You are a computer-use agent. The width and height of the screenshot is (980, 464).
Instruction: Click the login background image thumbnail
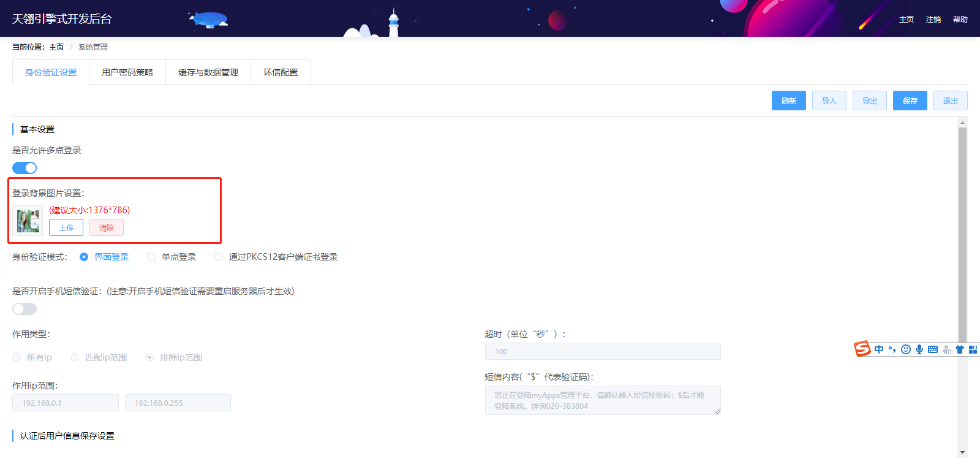[x=28, y=221]
